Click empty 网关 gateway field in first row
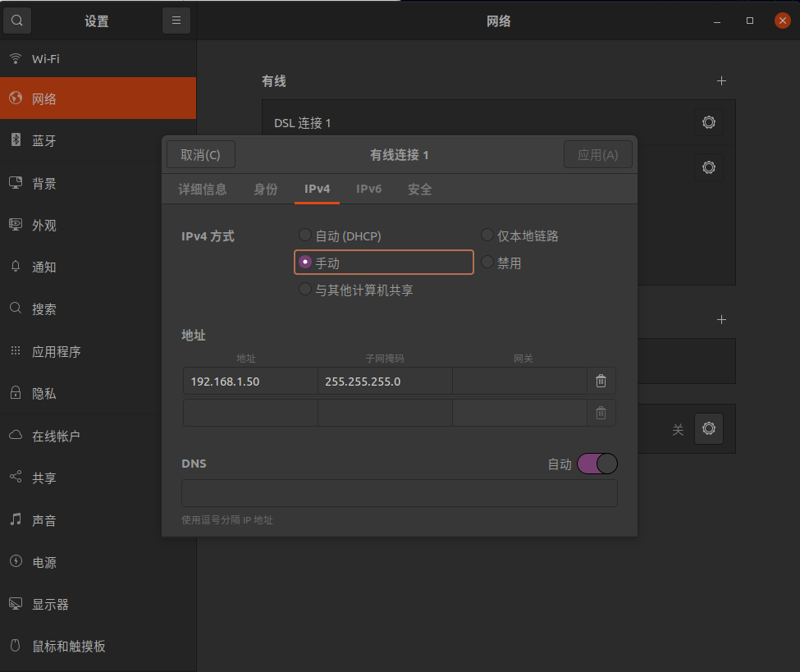The width and height of the screenshot is (800, 672). (519, 382)
